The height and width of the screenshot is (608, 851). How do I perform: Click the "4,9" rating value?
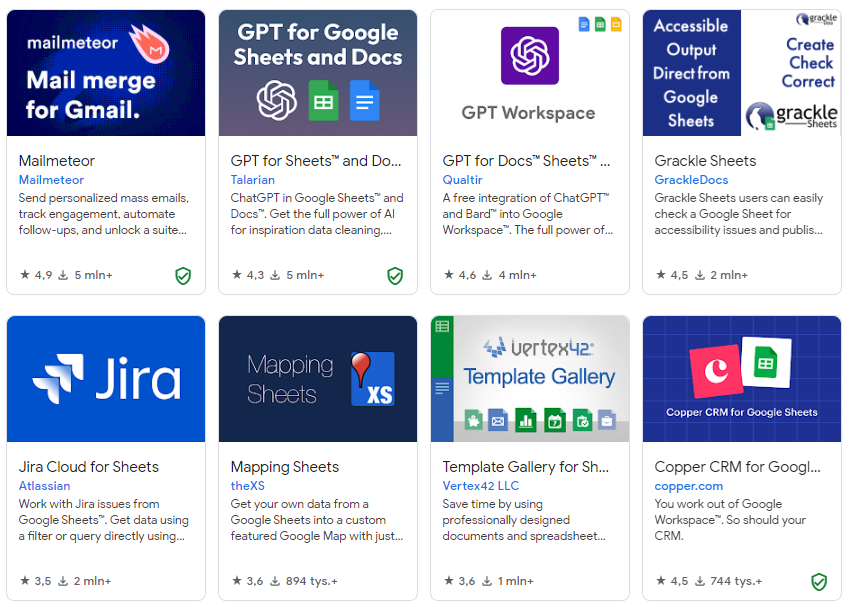click(x=43, y=275)
